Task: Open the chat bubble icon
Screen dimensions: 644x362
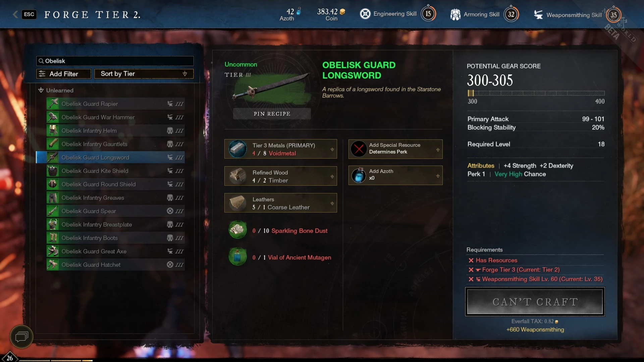Action: (x=22, y=337)
